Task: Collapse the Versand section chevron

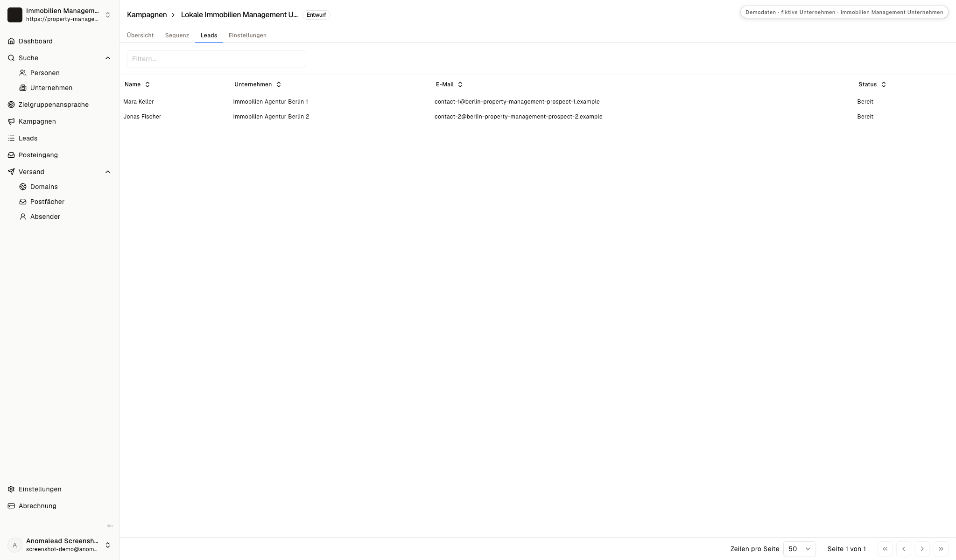Action: click(108, 172)
